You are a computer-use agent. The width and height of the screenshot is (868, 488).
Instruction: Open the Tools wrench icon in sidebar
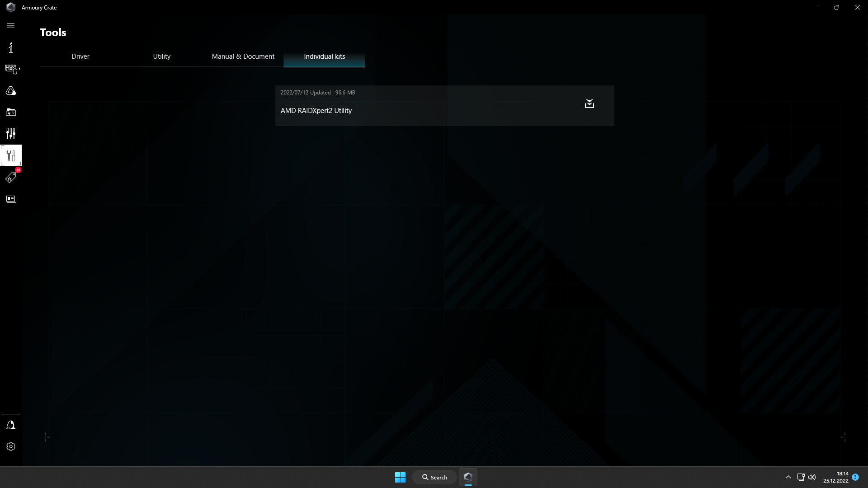[x=11, y=155]
